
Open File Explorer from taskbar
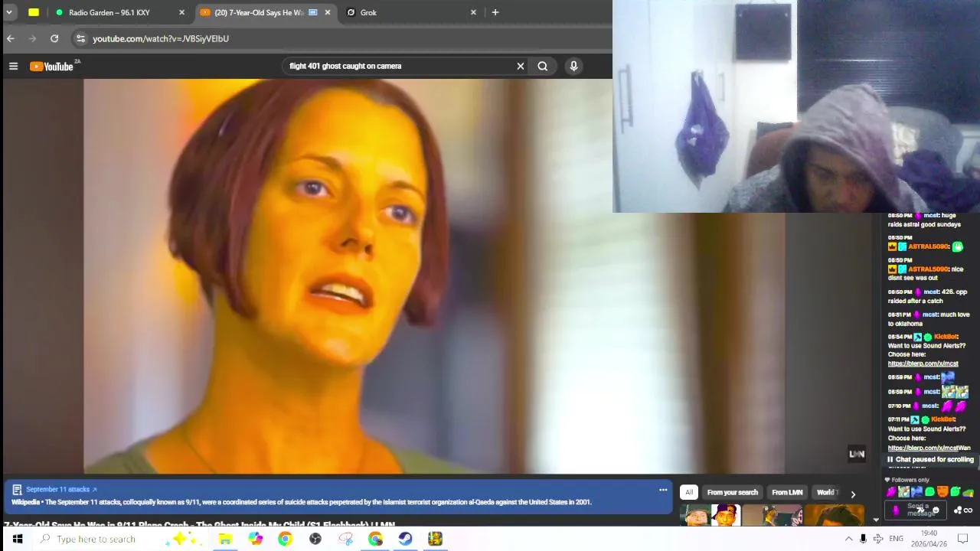click(x=225, y=539)
